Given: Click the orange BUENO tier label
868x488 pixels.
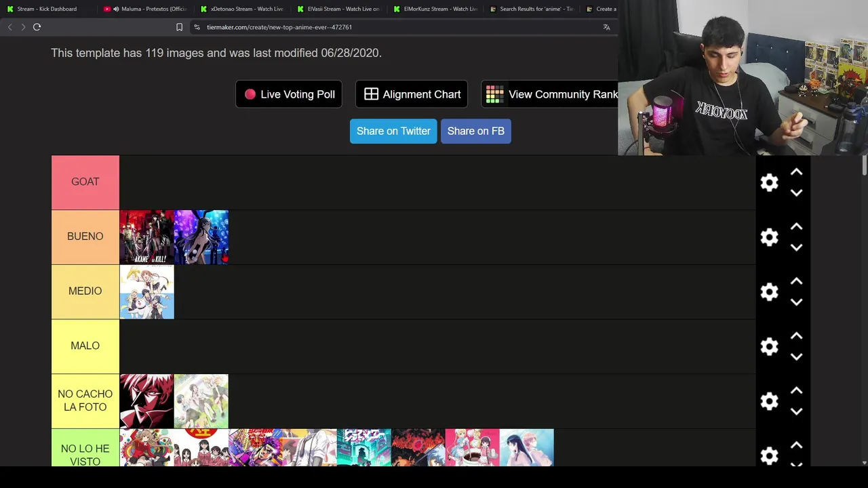Looking at the screenshot, I should [85, 237].
